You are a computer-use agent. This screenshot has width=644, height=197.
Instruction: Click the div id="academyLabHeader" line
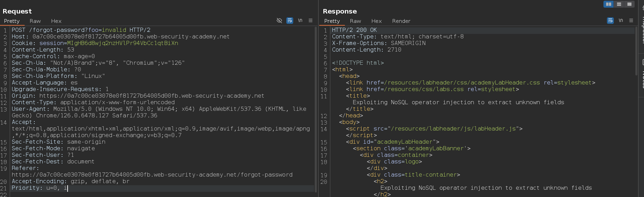393,142
